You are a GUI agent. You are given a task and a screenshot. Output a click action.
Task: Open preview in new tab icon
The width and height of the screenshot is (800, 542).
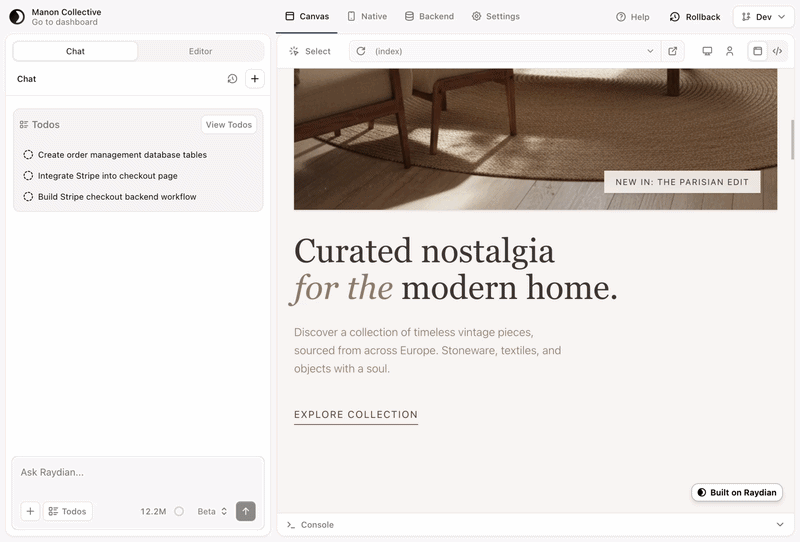[x=672, y=51]
